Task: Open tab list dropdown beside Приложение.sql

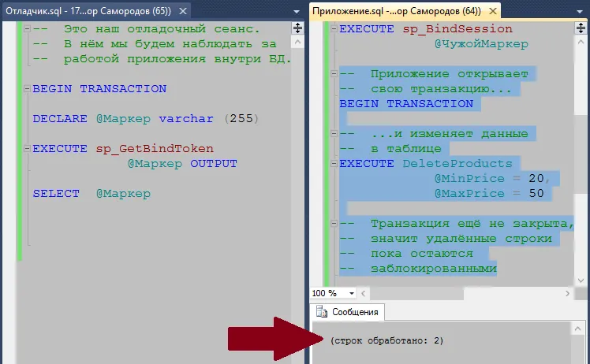Action: [580, 12]
